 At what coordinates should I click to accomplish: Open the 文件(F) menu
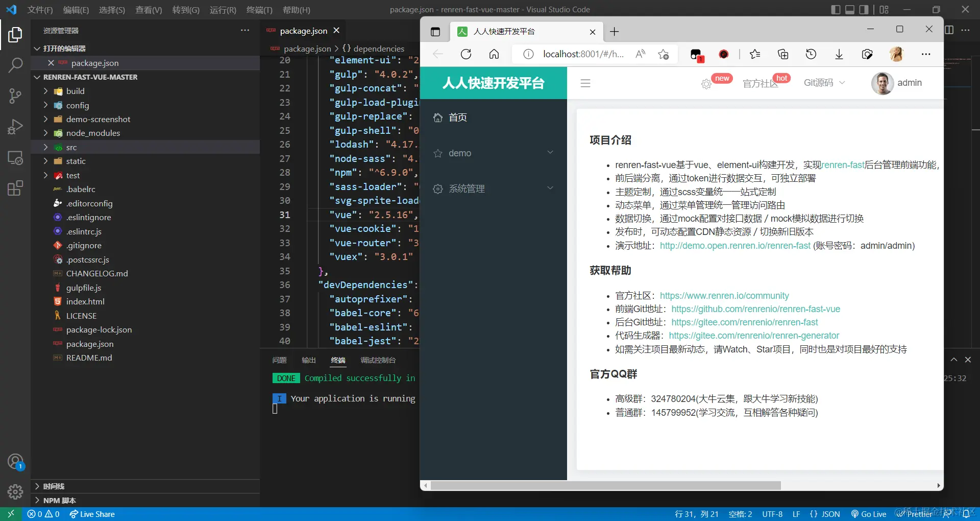coord(40,10)
